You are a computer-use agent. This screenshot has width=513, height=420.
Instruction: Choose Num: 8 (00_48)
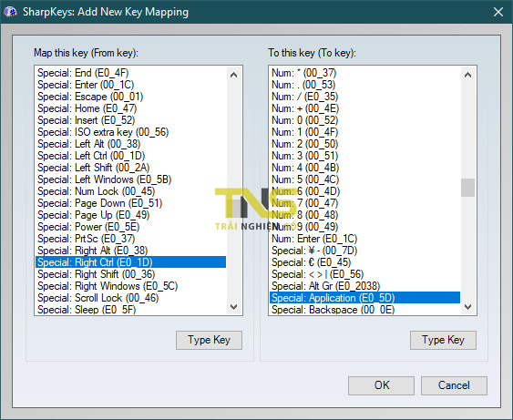pos(364,215)
